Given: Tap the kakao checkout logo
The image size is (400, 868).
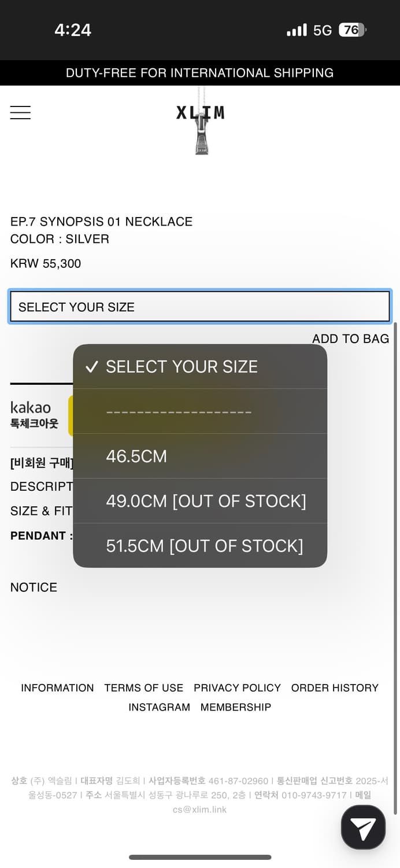Looking at the screenshot, I should point(34,415).
